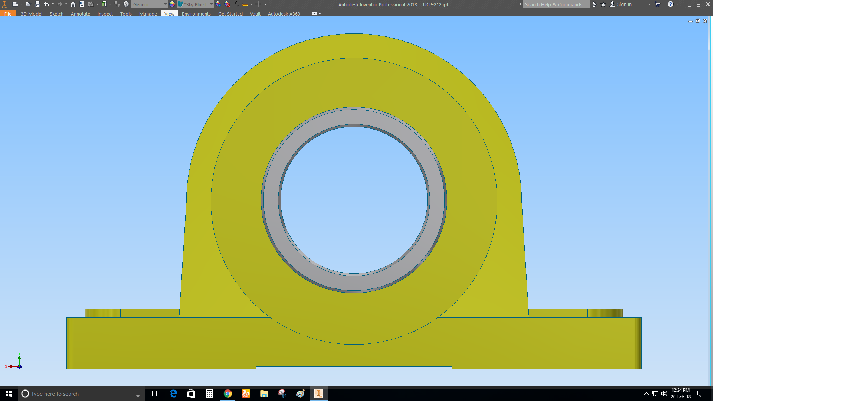
Task: Open the appearance color wheel browser
Action: point(172,4)
